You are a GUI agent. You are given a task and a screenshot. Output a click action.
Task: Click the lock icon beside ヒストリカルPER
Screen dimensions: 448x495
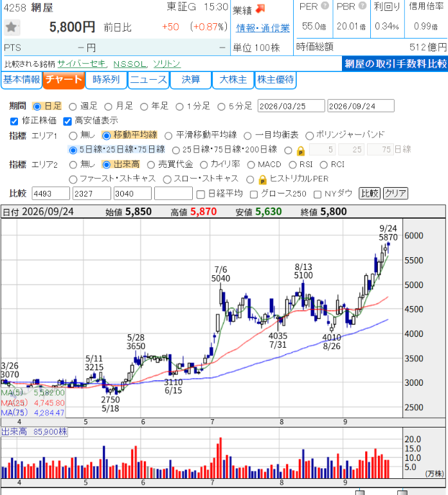click(262, 180)
